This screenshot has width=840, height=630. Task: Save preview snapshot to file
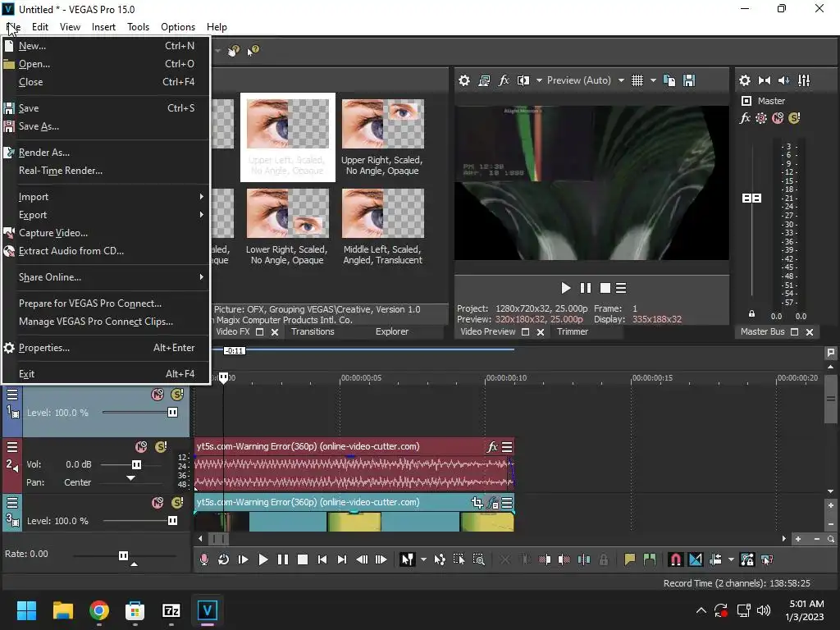pos(689,80)
